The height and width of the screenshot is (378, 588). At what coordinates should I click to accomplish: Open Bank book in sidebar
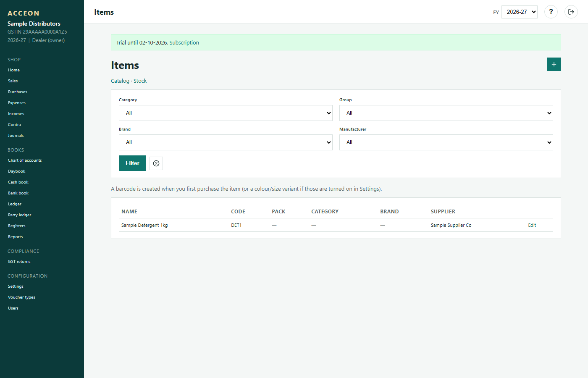[x=18, y=193]
